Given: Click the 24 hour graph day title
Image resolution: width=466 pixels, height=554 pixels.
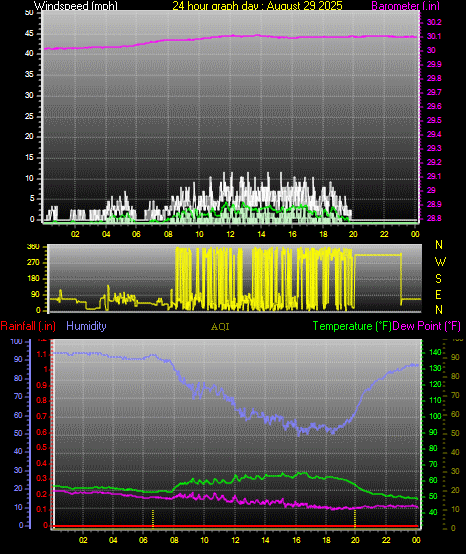Looking at the screenshot, I should [257, 5].
